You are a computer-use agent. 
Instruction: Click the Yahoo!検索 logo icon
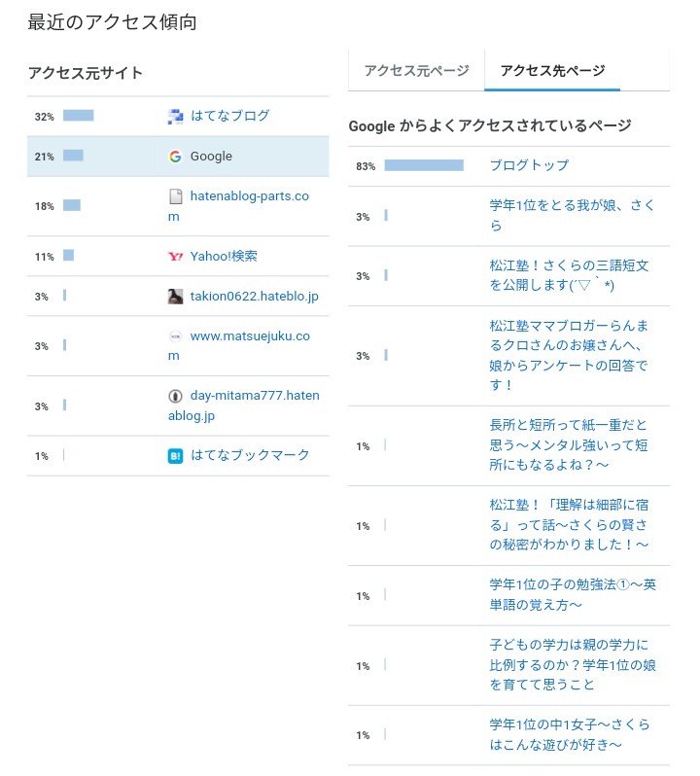click(175, 257)
